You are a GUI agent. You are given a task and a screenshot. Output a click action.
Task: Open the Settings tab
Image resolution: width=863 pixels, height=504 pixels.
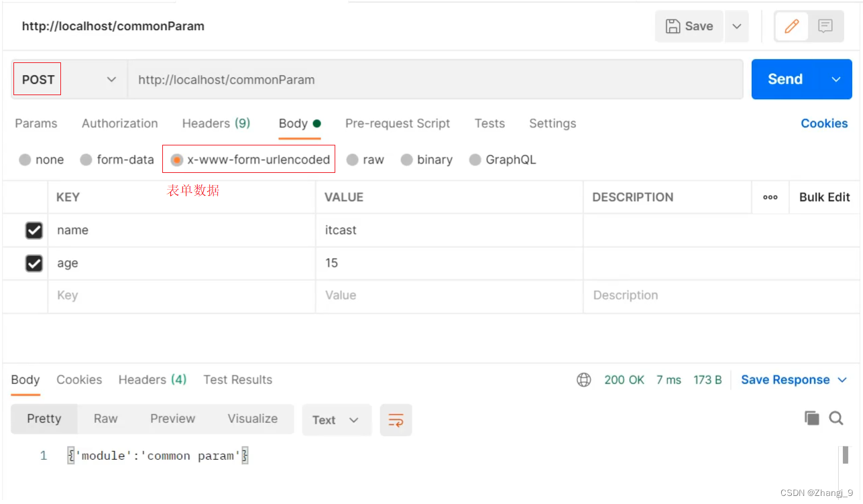click(553, 123)
